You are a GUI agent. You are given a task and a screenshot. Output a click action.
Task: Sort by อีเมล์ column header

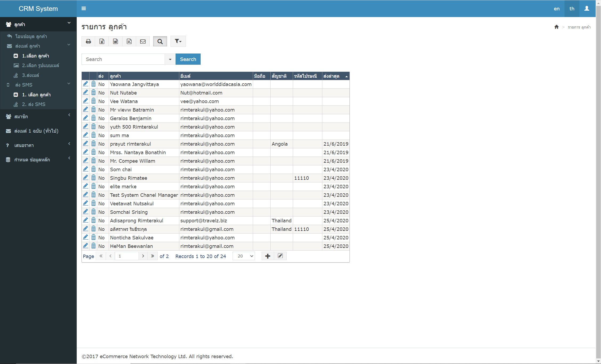click(216, 76)
